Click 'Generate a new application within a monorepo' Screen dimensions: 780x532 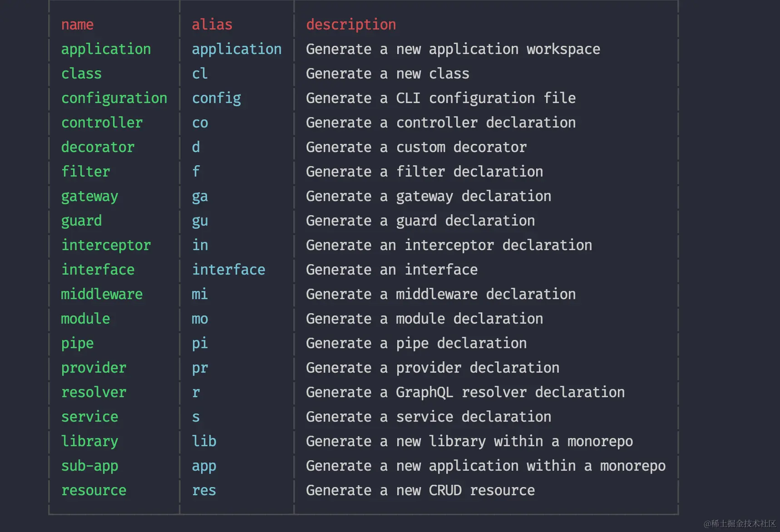click(486, 466)
